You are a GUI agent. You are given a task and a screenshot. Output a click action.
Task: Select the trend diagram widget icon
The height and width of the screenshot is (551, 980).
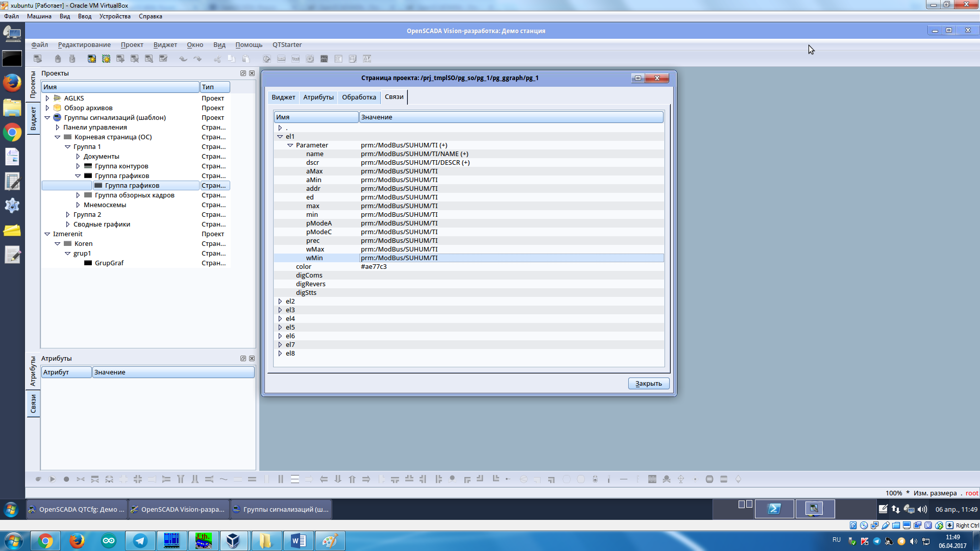[x=324, y=59]
